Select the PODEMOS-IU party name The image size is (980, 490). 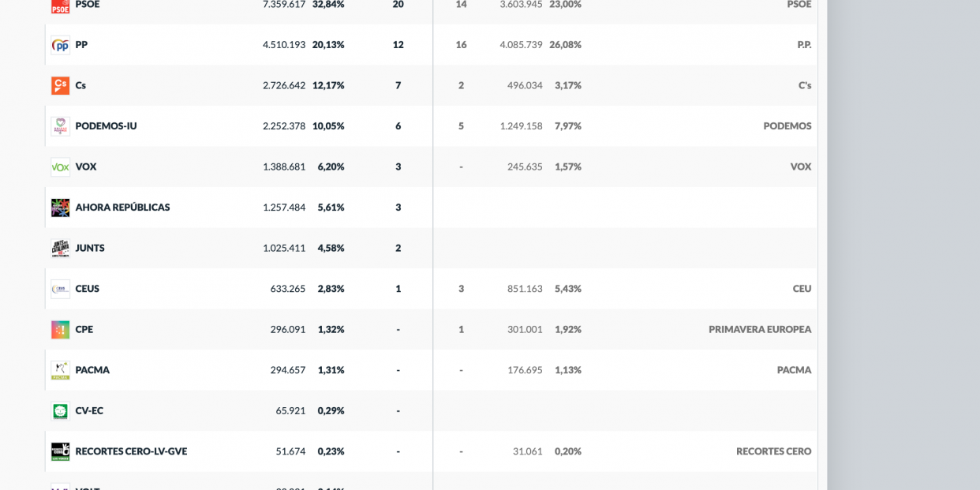pos(106,126)
